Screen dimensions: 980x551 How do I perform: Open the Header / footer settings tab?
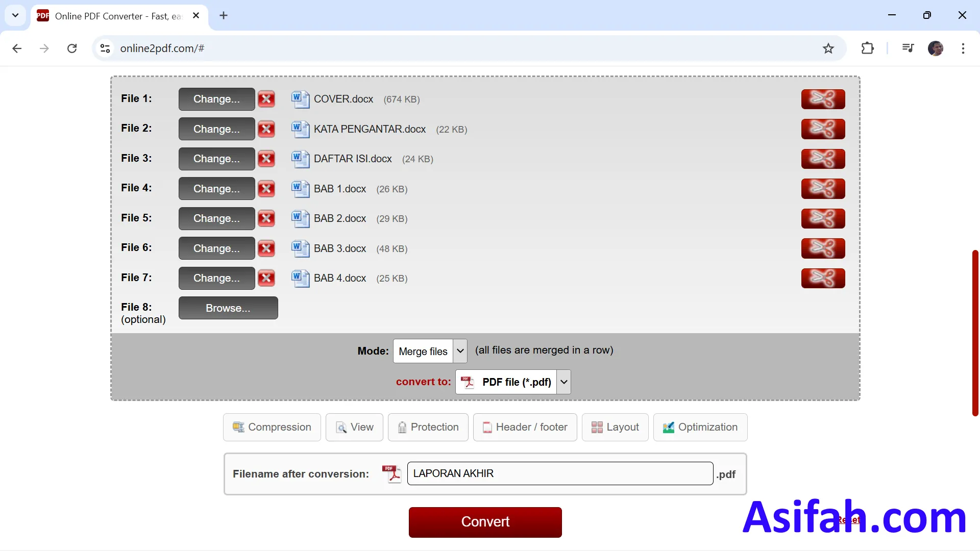coord(525,427)
